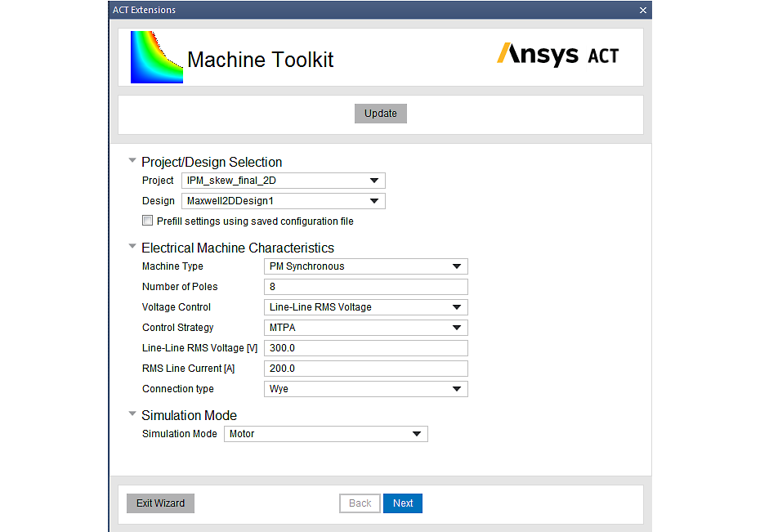Open the Connection type dropdown
The image size is (760, 532).
[366, 389]
